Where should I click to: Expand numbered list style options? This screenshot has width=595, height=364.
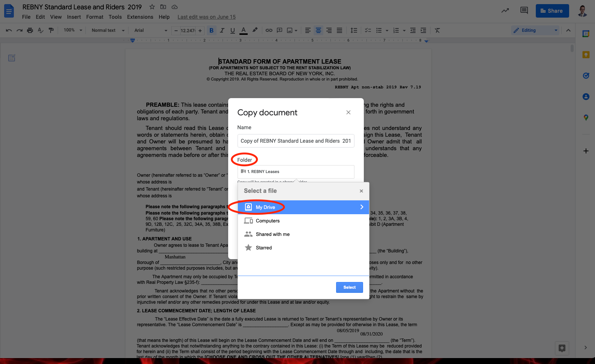404,31
